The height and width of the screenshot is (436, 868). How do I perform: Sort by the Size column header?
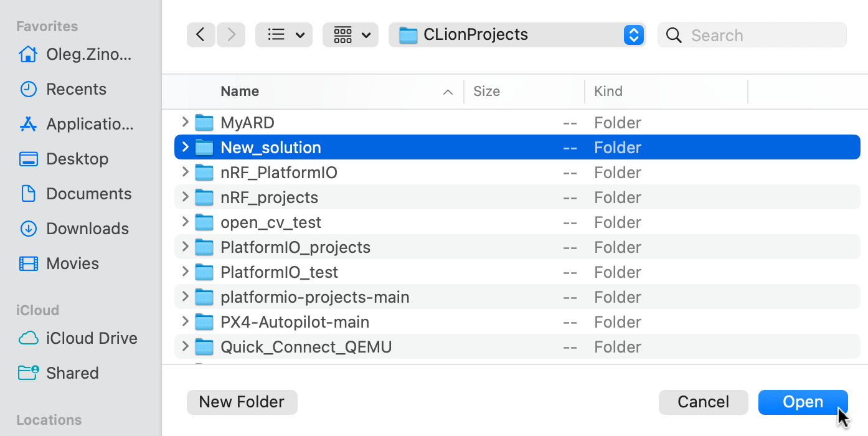[487, 91]
